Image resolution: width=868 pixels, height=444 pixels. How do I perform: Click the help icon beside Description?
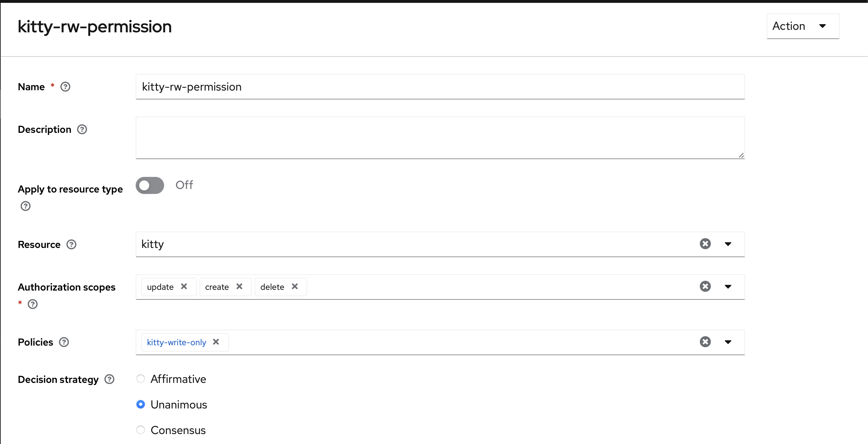click(82, 129)
